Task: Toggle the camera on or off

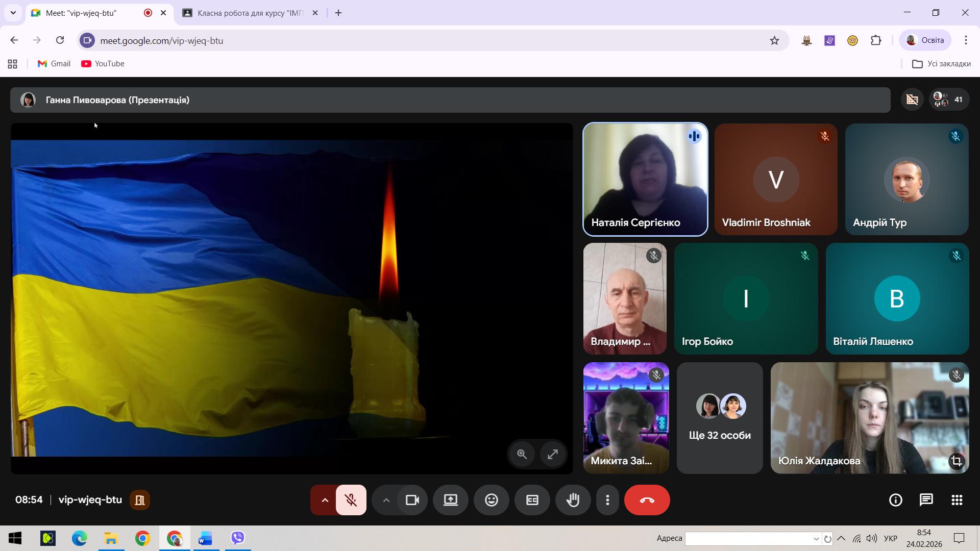Action: click(x=412, y=500)
